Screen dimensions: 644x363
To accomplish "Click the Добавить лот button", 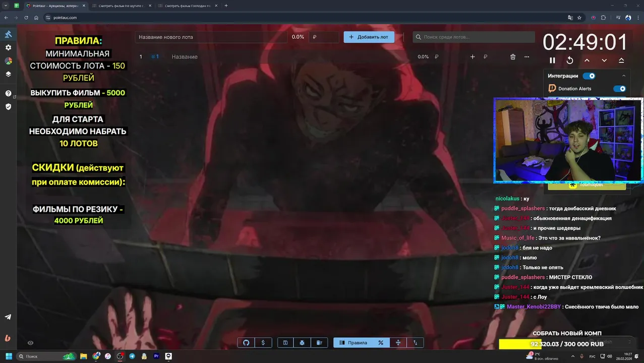I will click(369, 37).
